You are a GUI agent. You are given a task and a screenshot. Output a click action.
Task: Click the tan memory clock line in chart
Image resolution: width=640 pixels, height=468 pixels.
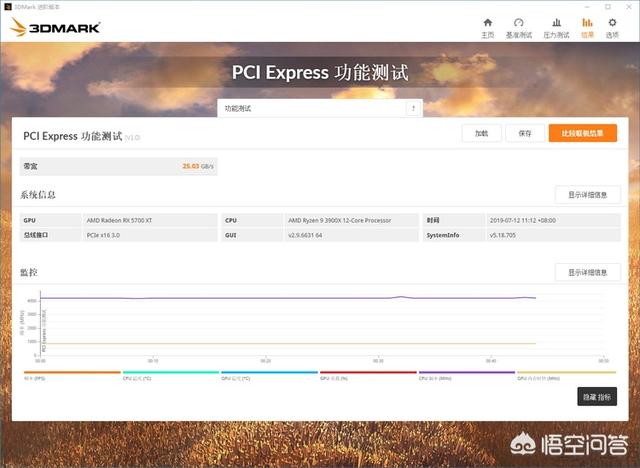click(x=286, y=344)
